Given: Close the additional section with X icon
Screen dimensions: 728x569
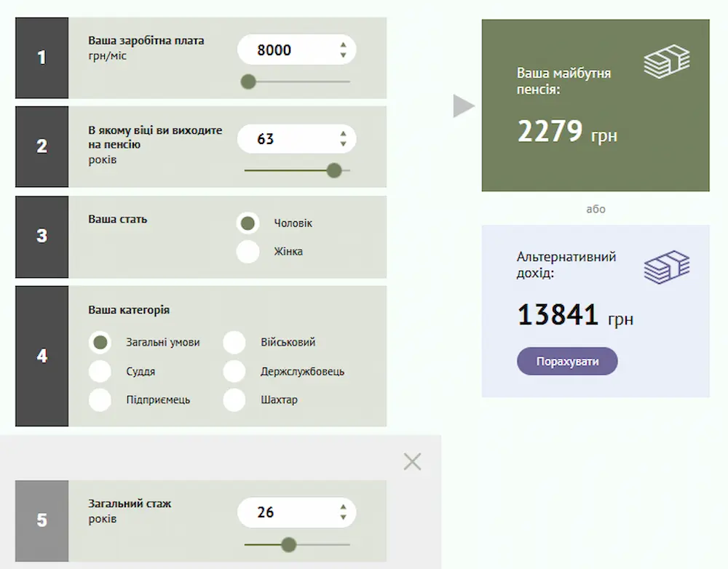Looking at the screenshot, I should pyautogui.click(x=412, y=461).
